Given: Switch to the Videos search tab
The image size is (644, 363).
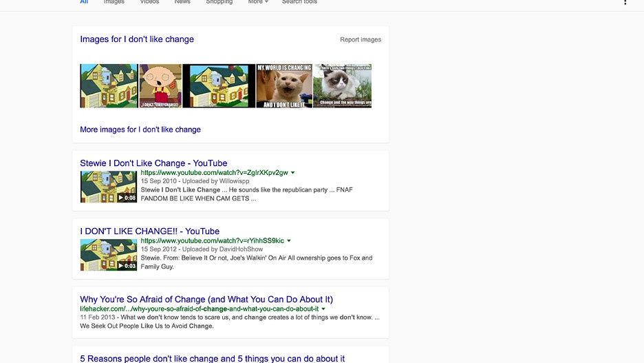Looking at the screenshot, I should click(x=149, y=2).
